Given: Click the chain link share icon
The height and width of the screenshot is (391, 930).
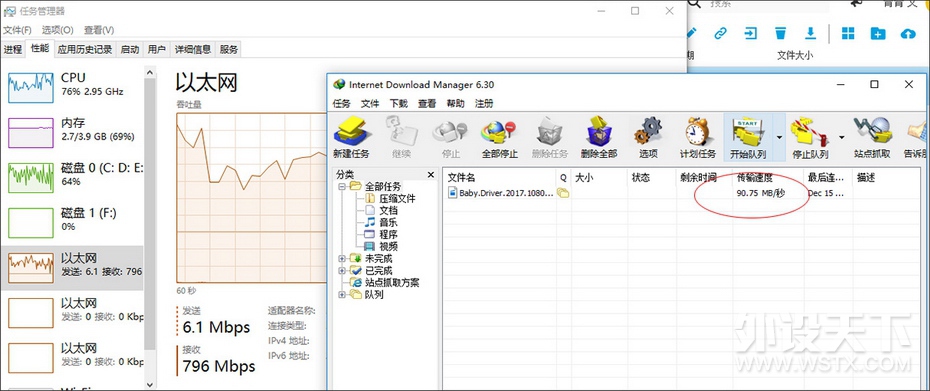Looking at the screenshot, I should pos(721,33).
